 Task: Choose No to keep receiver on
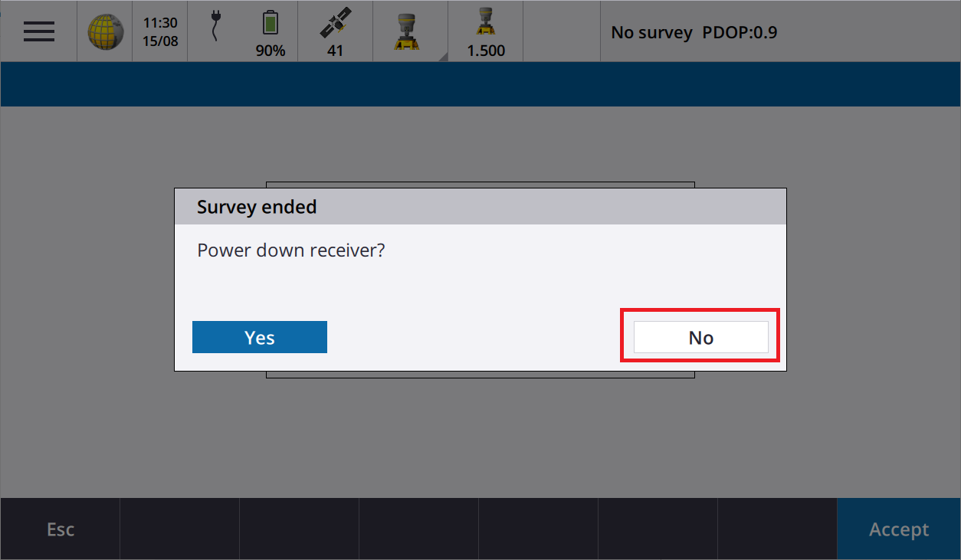[700, 337]
